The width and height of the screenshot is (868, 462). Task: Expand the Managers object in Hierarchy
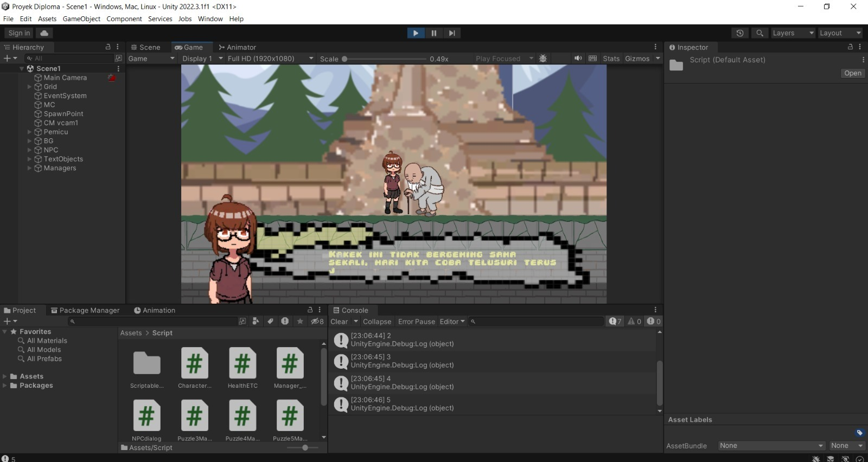tap(30, 168)
